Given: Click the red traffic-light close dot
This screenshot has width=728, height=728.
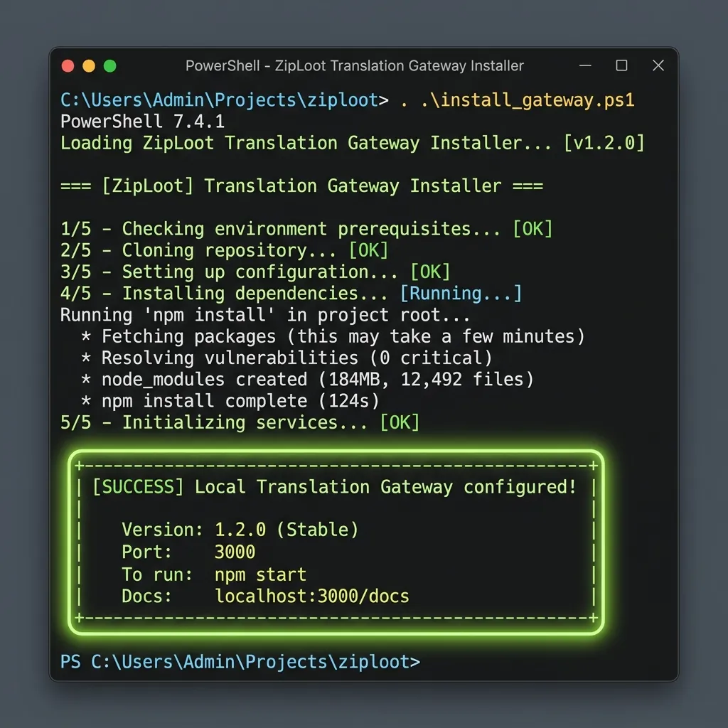Looking at the screenshot, I should point(68,66).
